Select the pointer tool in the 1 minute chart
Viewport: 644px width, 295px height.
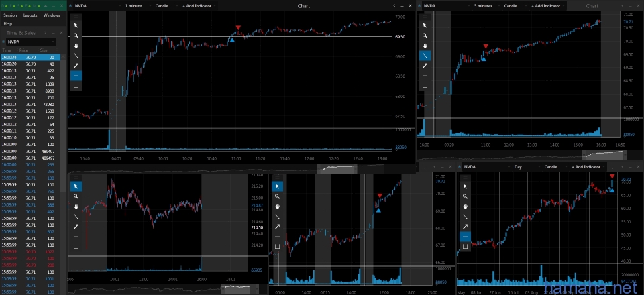pyautogui.click(x=76, y=25)
